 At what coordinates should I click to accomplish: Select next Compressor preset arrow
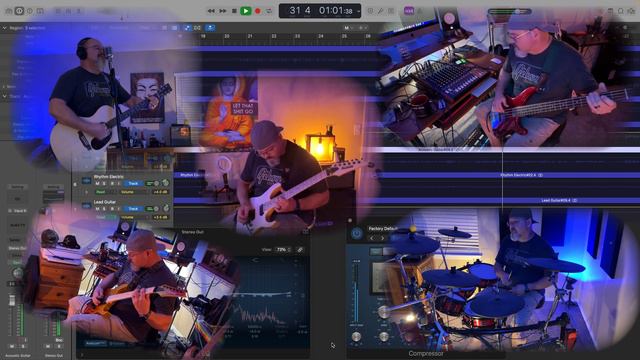click(x=382, y=238)
